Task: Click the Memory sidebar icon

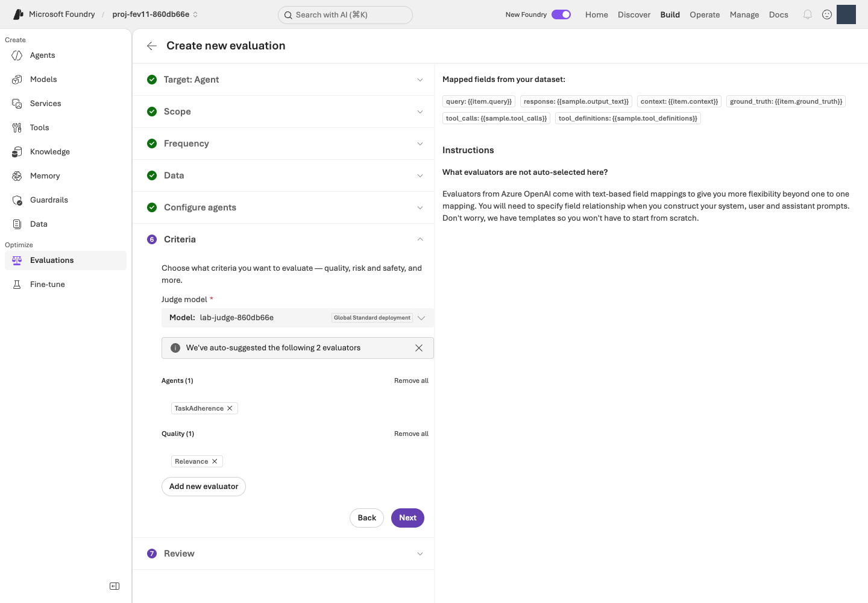Action: point(17,176)
